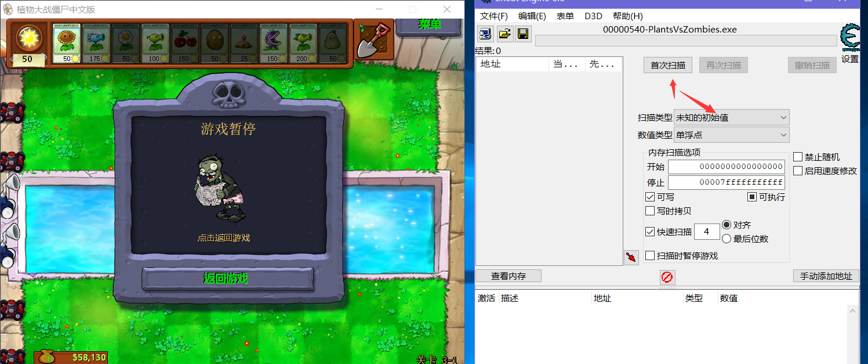Click the 激活 (active) column header
The height and width of the screenshot is (364, 868).
coord(486,298)
